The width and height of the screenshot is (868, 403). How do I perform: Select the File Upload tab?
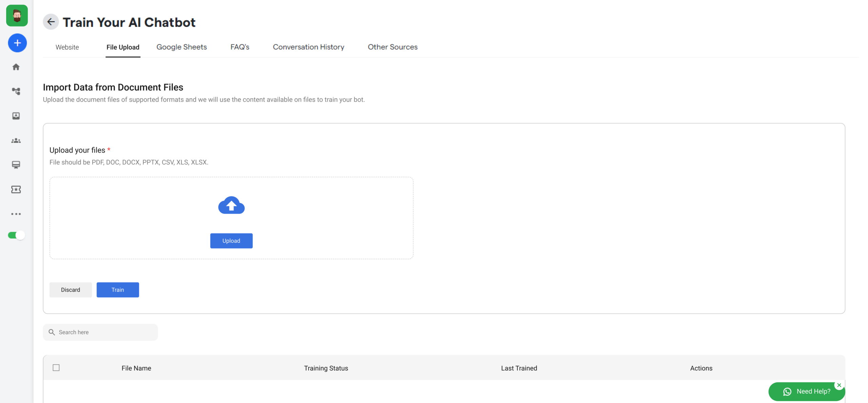(x=123, y=47)
